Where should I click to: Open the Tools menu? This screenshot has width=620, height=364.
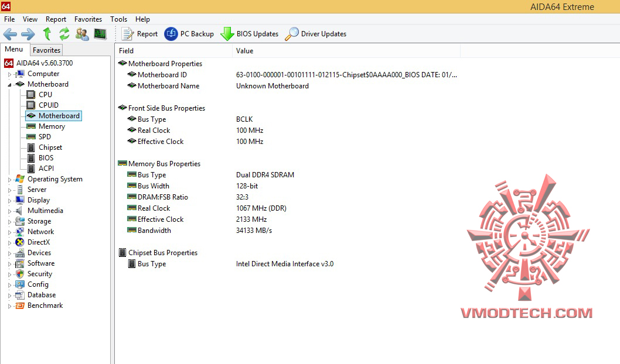tap(118, 19)
